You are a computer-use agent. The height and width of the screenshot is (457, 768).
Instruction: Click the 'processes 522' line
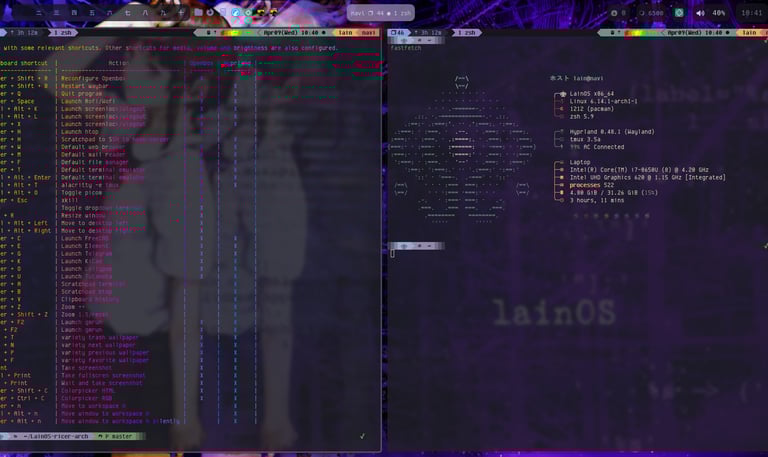click(592, 185)
